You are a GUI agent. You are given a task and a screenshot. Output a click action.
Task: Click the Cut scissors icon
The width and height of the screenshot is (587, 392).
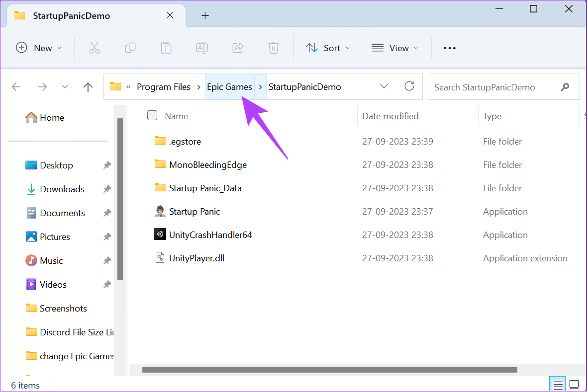(x=95, y=48)
